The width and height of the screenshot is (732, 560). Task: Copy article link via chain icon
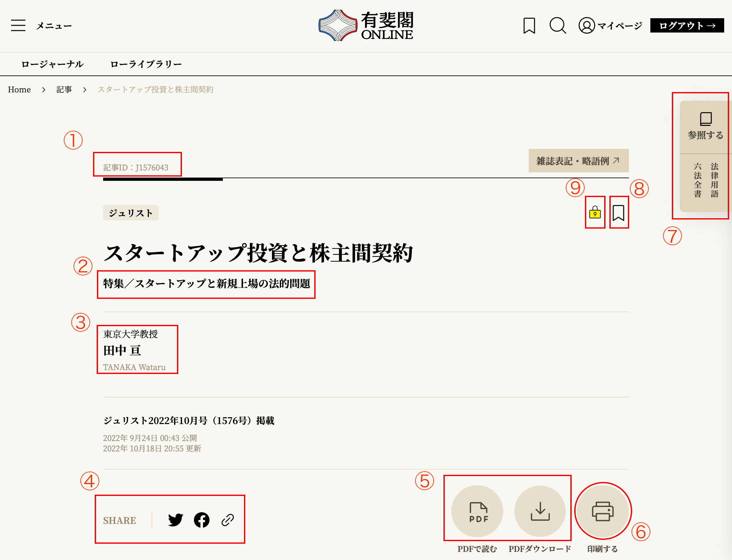pyautogui.click(x=228, y=520)
